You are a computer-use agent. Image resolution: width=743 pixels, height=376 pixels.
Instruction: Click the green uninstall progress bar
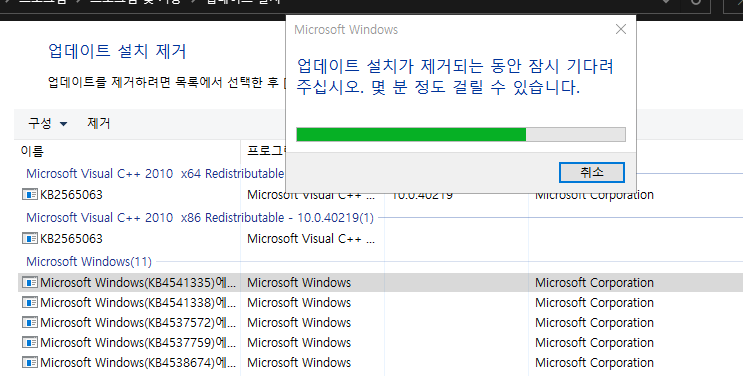coord(461,134)
